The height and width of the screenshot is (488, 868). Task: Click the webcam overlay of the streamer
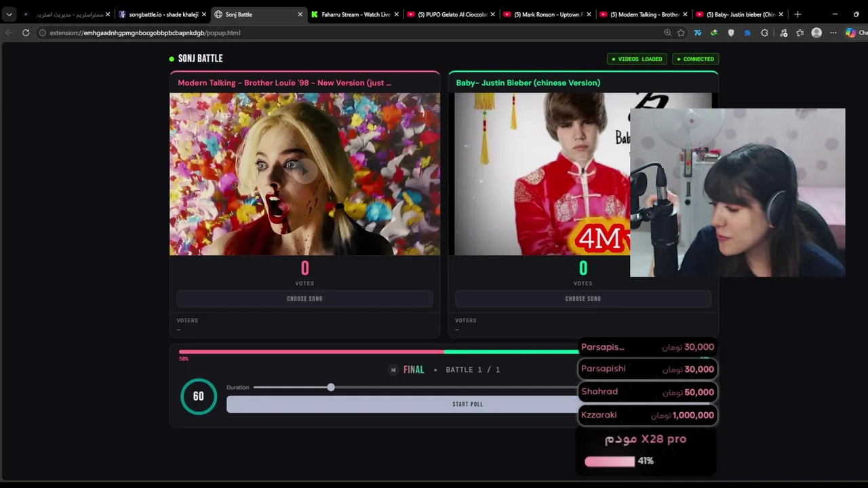coord(738,192)
